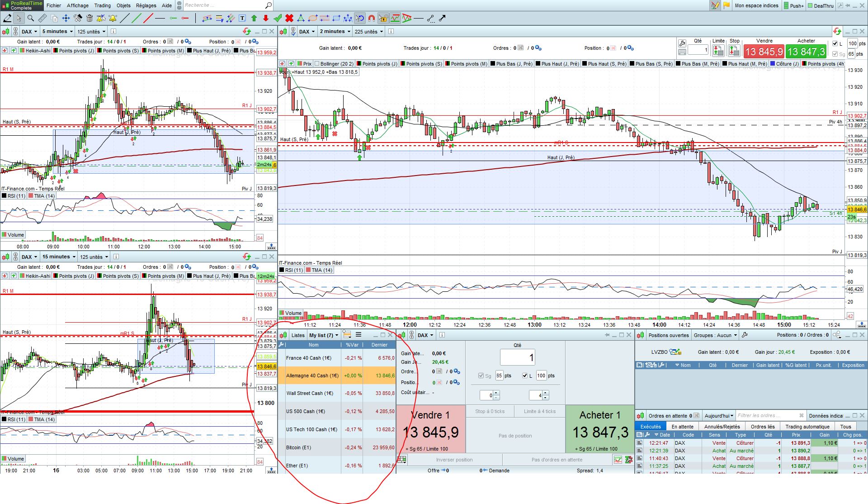Select the pencil drawing tool
Screen dimensions: 868x504
(7, 19)
